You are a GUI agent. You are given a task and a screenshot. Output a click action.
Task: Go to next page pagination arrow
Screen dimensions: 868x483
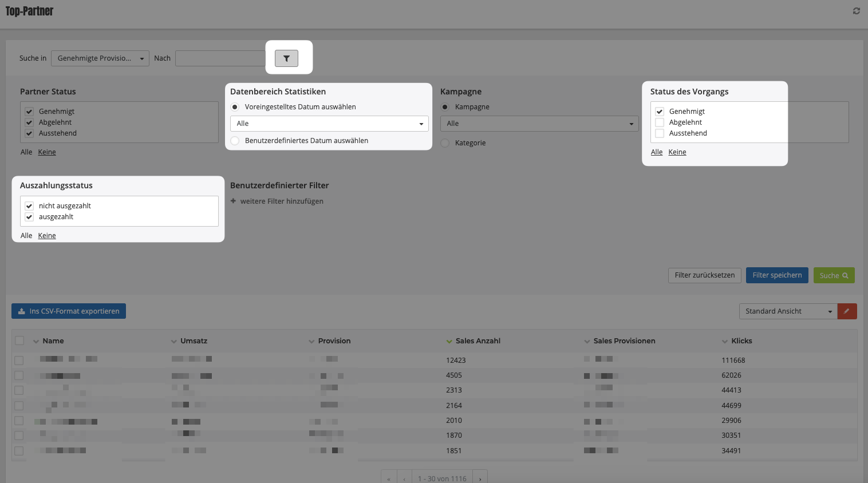pos(480,478)
